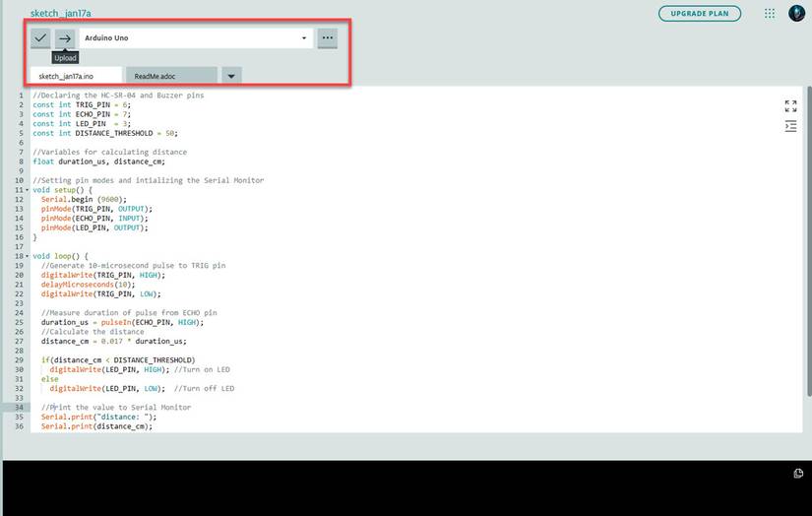Image resolution: width=812 pixels, height=516 pixels.
Task: Switch to the ReadMe.adoc tab
Action: (x=171, y=76)
